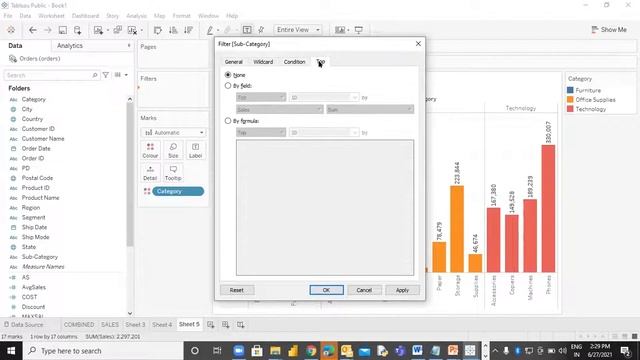Open the Automatic mark type dropdown
The image size is (640, 360).
(173, 133)
